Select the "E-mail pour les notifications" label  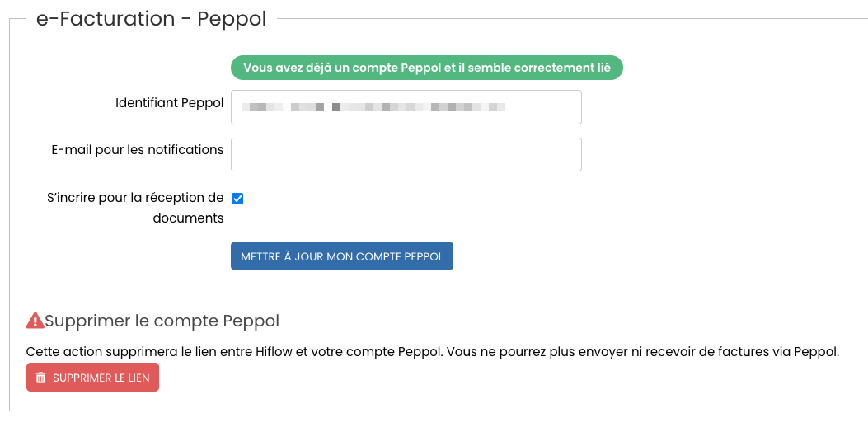tap(138, 150)
